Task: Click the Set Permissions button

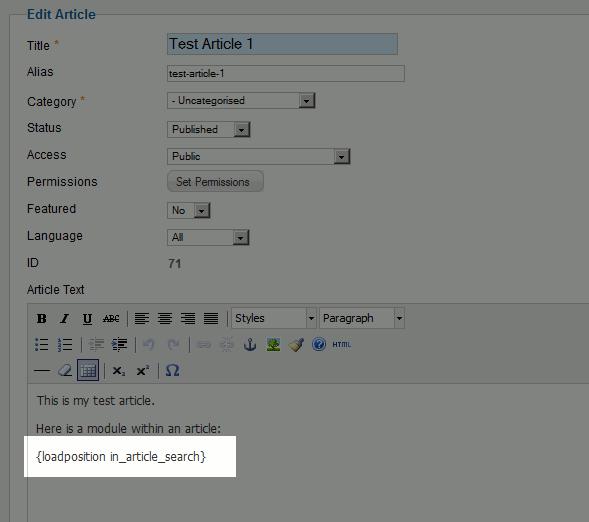Action: point(215,181)
